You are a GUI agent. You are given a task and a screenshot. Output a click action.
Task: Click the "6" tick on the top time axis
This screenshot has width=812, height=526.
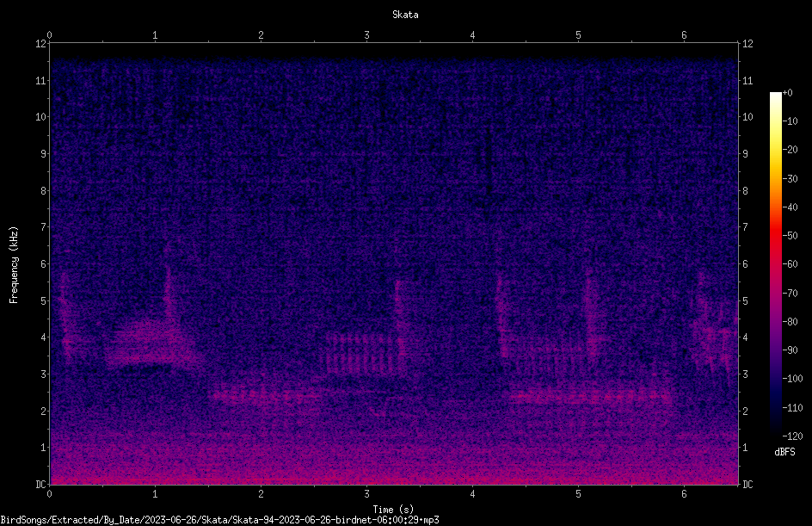point(684,35)
